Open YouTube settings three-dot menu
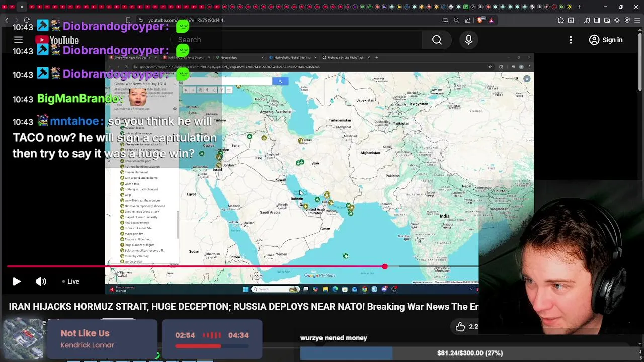 [571, 40]
